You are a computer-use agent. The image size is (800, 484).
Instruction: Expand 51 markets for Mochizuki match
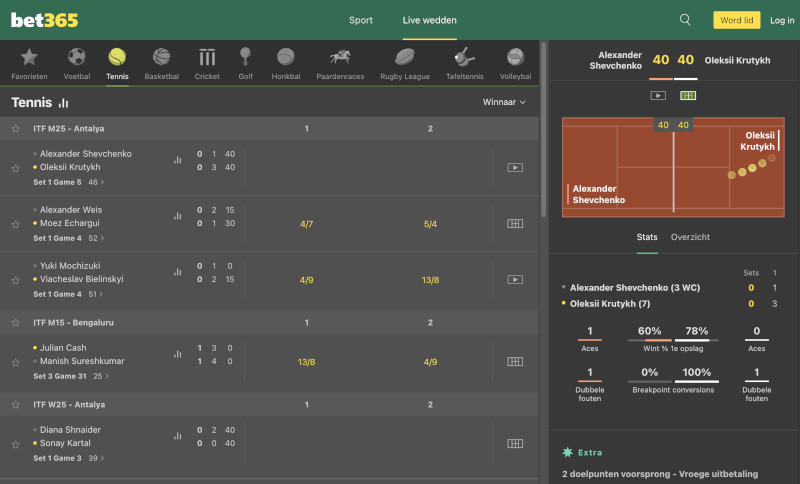tap(95, 294)
